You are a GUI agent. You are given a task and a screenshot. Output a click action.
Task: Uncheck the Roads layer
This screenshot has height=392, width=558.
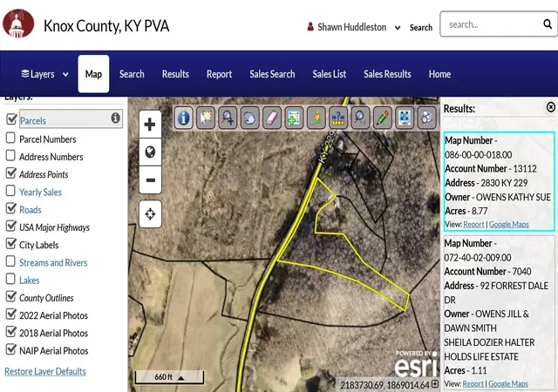pyautogui.click(x=11, y=208)
